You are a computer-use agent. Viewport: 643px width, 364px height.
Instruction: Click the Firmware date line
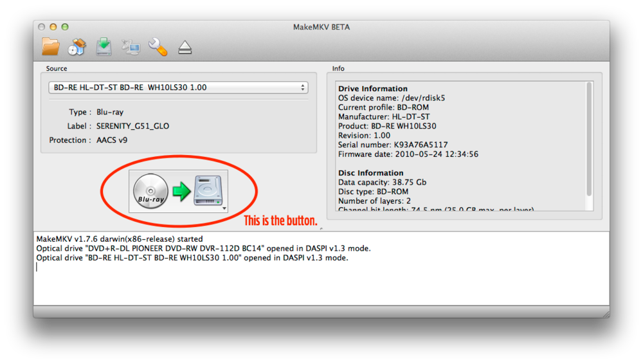408,154
